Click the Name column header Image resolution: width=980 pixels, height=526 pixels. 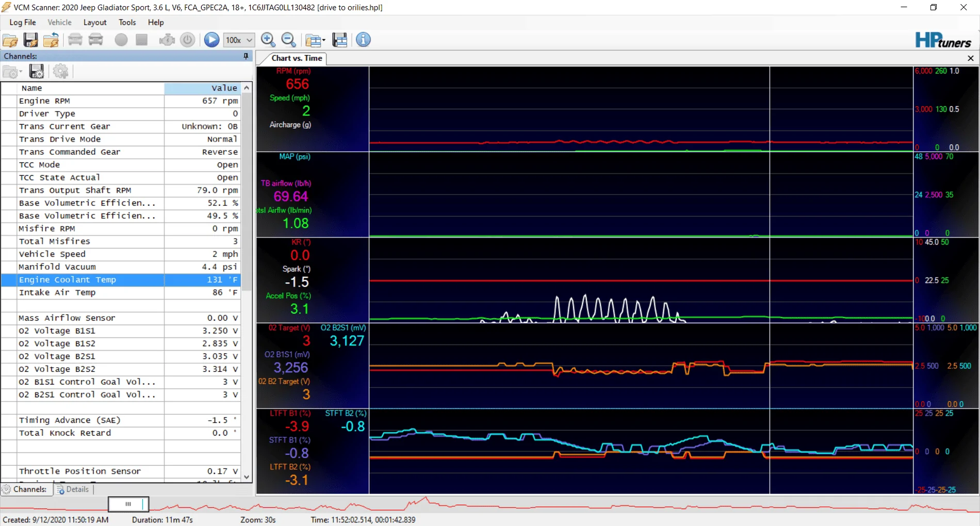[x=91, y=88]
